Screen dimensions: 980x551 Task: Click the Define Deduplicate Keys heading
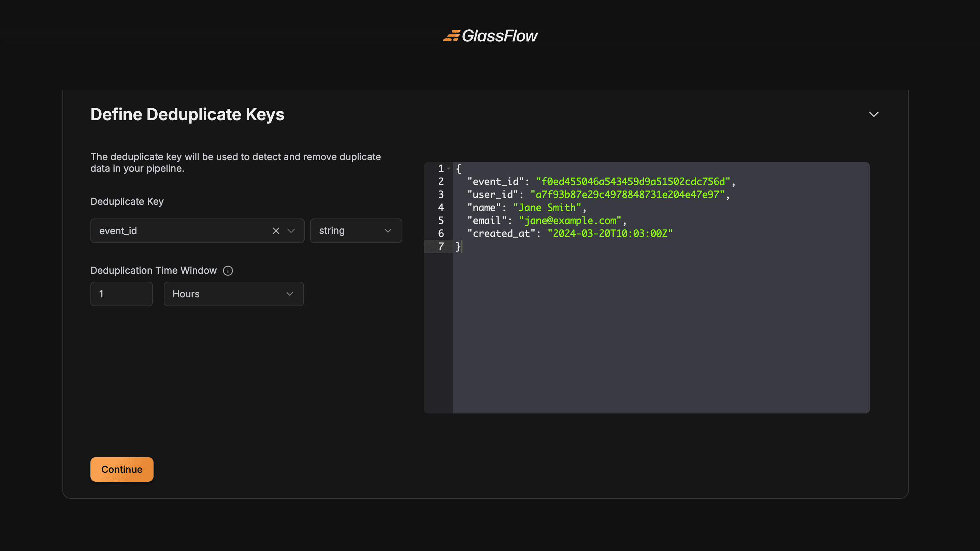pyautogui.click(x=187, y=115)
